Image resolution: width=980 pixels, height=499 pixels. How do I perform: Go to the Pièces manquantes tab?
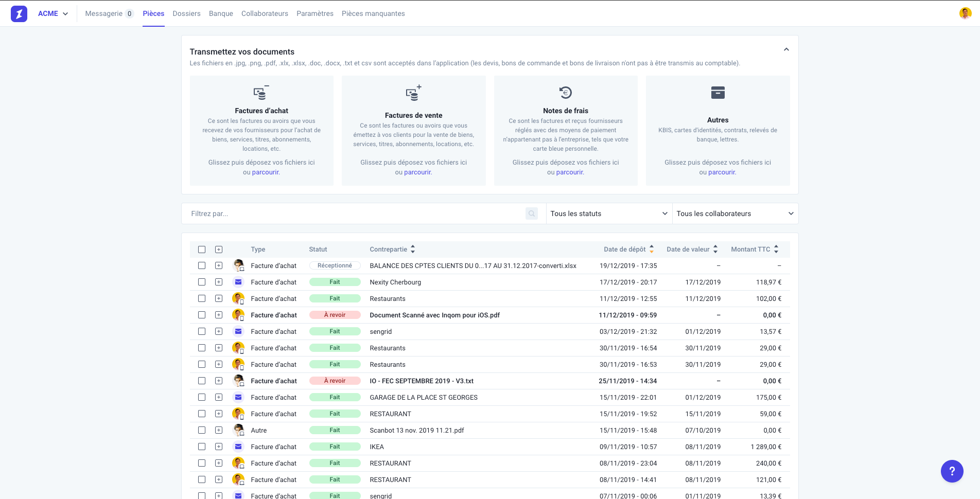373,13
